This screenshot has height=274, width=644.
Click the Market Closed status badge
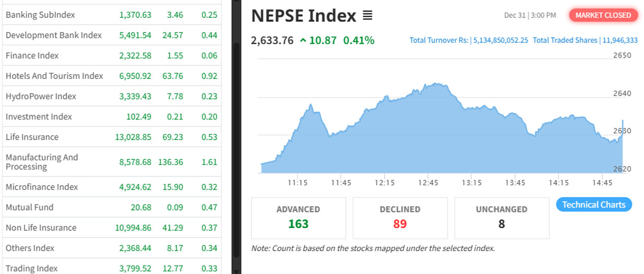pos(603,15)
